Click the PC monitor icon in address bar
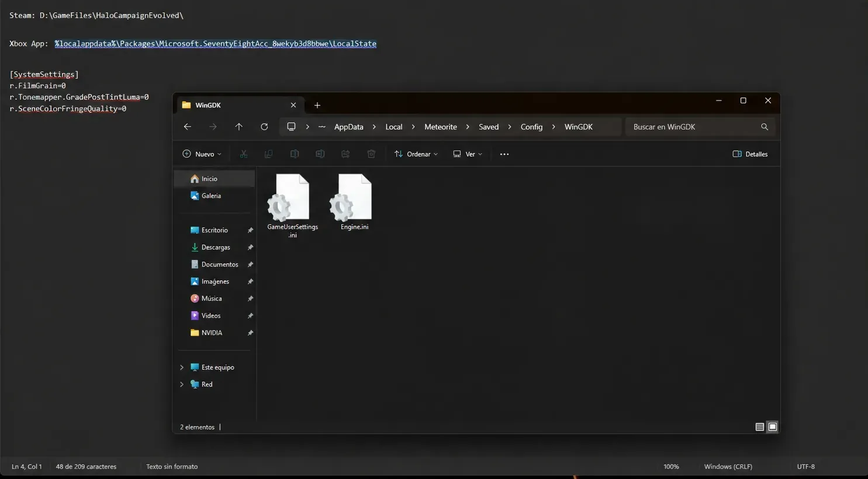The height and width of the screenshot is (479, 868). (x=291, y=127)
